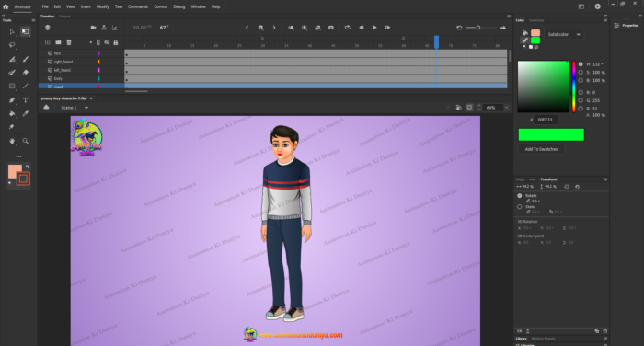Expand the stage zoom percentage dropdown
Screen dimensions: 644x346
tap(506, 108)
